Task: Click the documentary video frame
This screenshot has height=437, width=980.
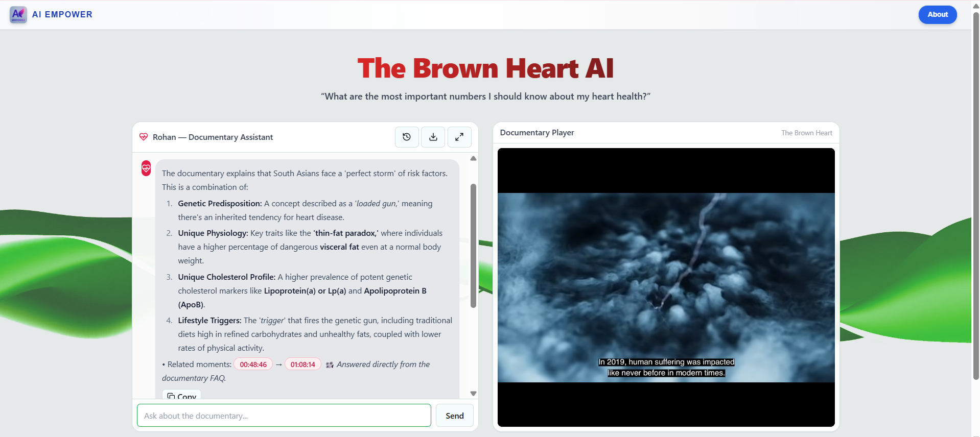Action: tap(666, 287)
